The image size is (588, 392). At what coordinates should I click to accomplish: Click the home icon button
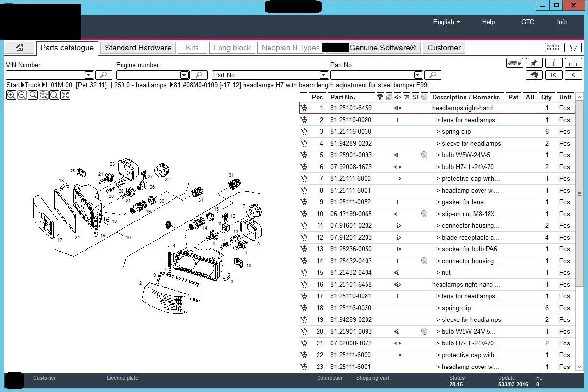tap(20, 48)
